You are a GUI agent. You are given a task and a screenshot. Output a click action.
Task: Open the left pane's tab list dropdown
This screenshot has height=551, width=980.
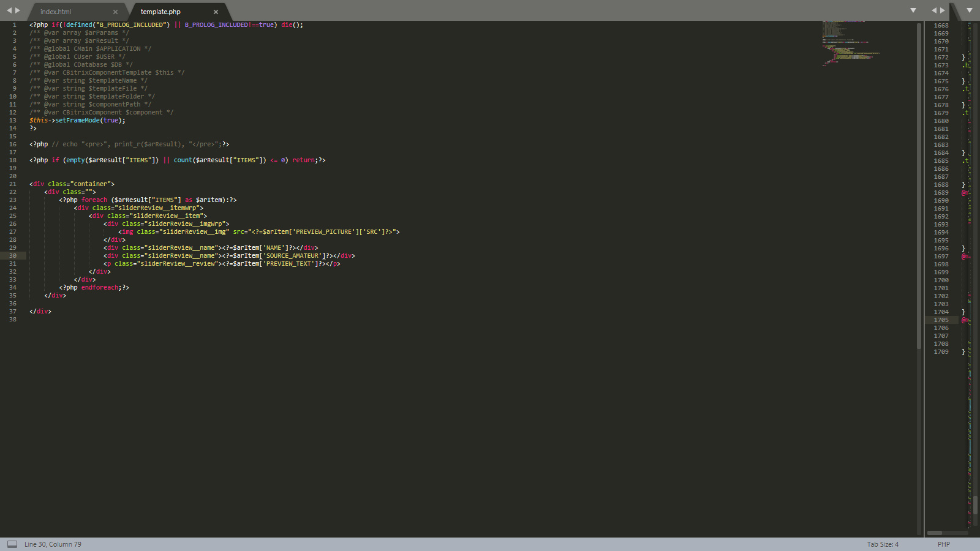pos(913,10)
